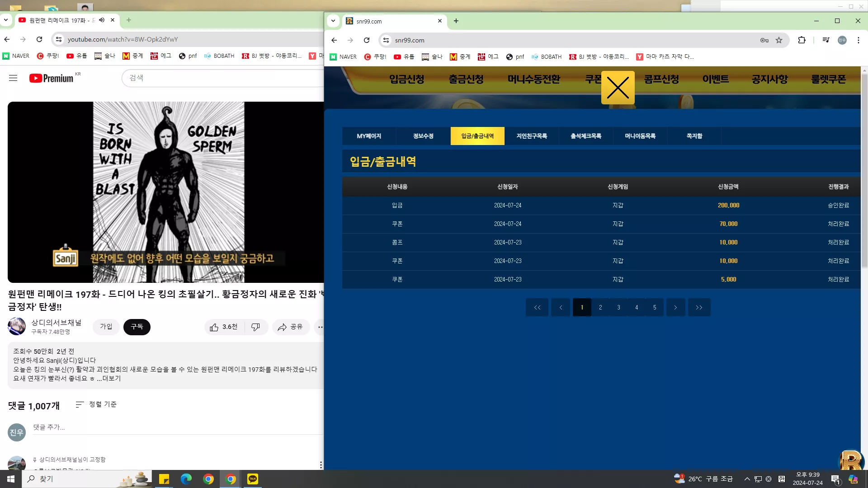Click the yellow X close icon
Viewport: 868px width, 488px height.
[x=618, y=88]
